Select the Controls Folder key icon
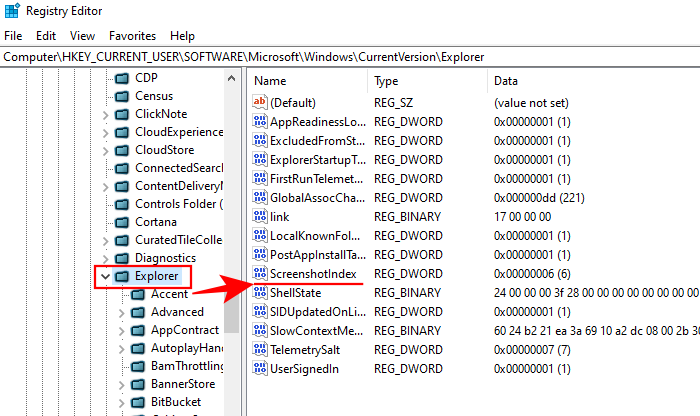This screenshot has width=700, height=416. coord(122,204)
